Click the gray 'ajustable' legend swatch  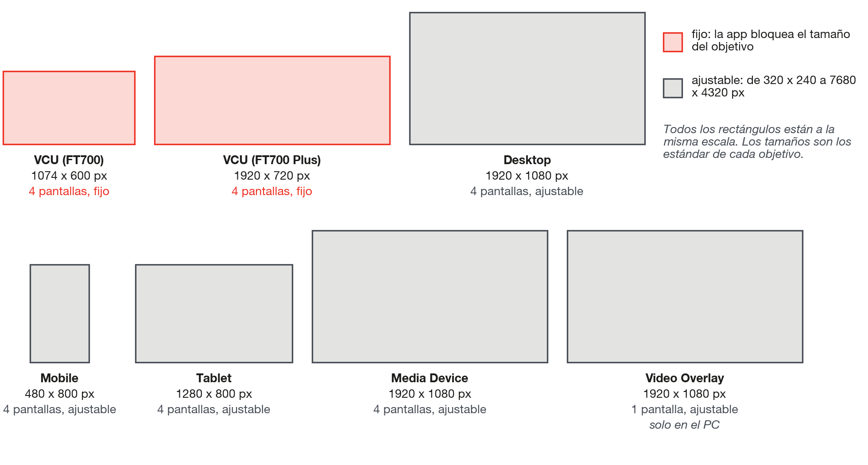coord(673,88)
